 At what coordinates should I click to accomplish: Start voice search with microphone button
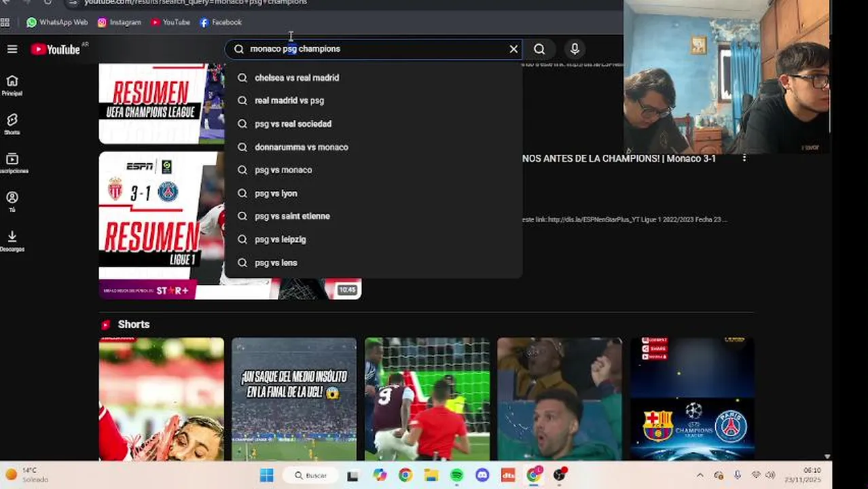(x=575, y=49)
